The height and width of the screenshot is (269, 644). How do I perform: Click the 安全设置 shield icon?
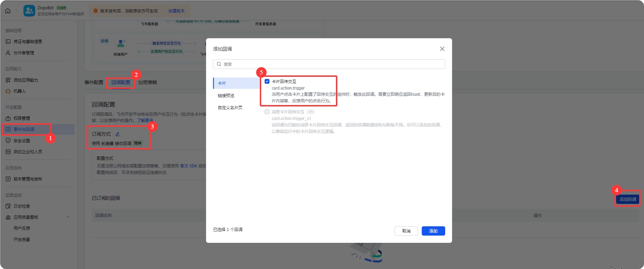click(8, 141)
